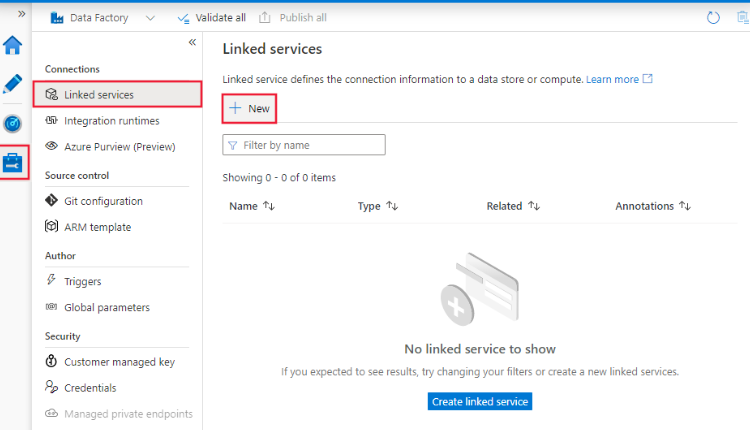Click the Credentials person-key icon
The width and height of the screenshot is (750, 430).
click(51, 386)
